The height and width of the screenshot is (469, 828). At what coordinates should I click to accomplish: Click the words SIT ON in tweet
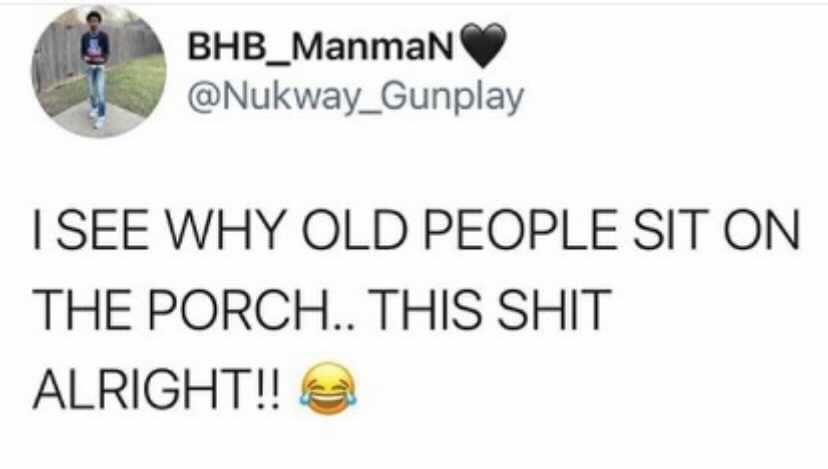pos(717,230)
